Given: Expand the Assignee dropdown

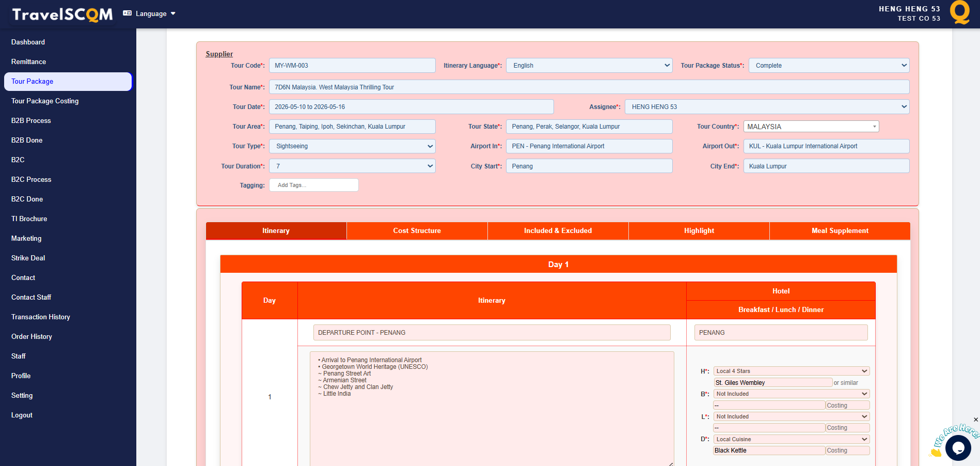Looking at the screenshot, I should coord(767,107).
